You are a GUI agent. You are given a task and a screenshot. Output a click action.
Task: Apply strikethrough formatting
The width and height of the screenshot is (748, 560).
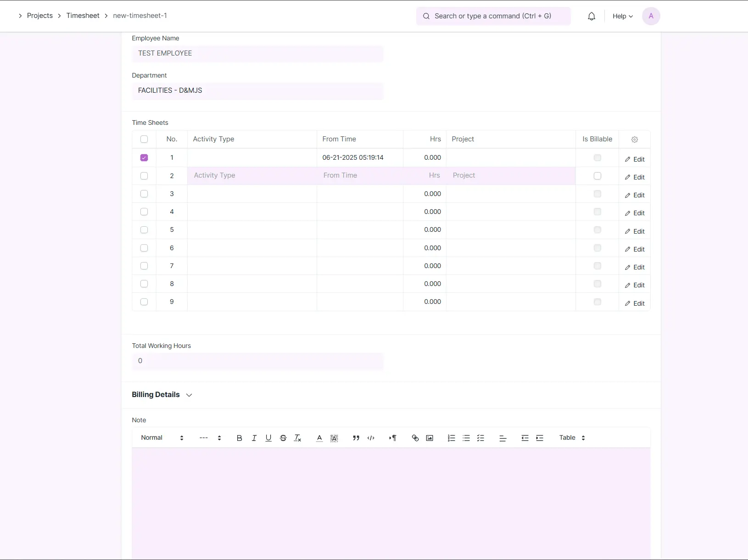(283, 438)
